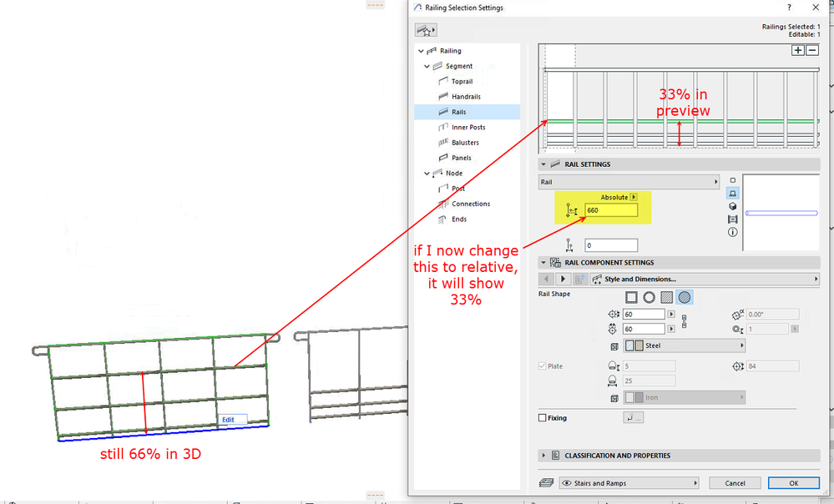Click the OK button
834x504 pixels.
794,483
